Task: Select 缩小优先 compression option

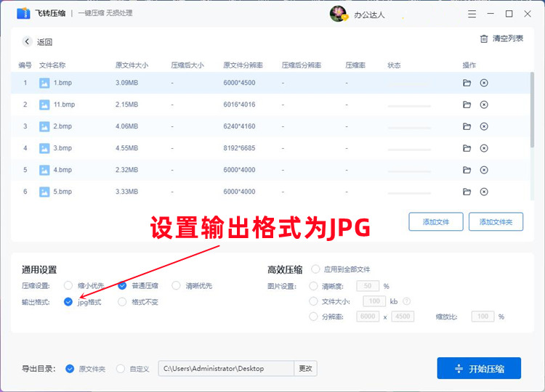Action: pyautogui.click(x=68, y=285)
